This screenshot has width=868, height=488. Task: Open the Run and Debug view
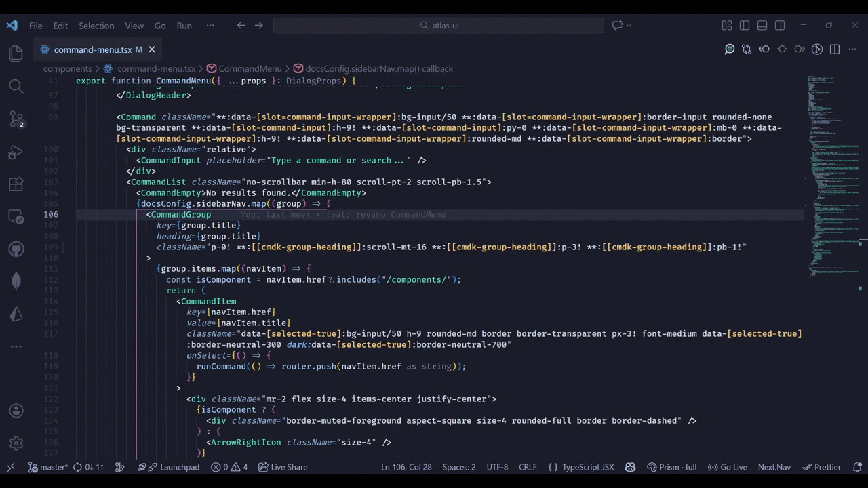pyautogui.click(x=16, y=151)
